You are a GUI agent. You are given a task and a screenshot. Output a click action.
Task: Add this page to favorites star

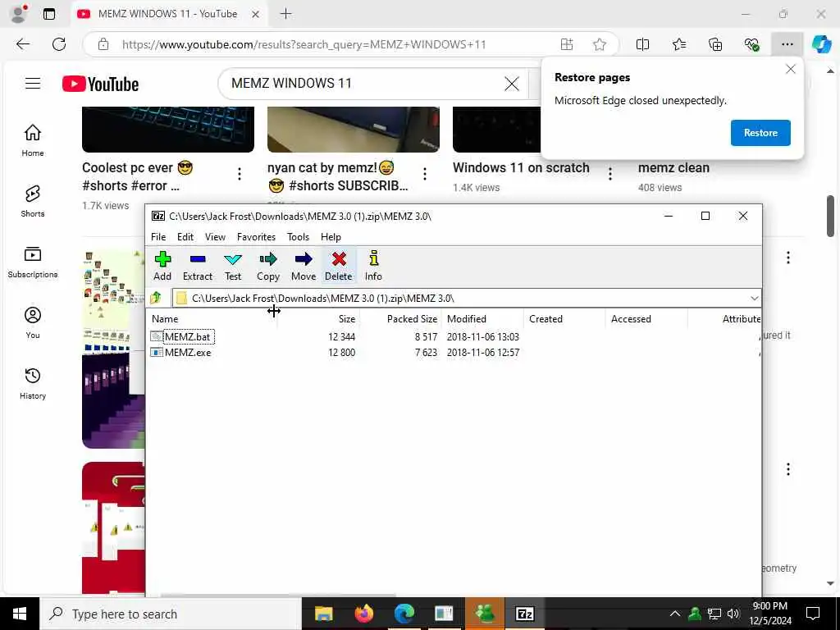pos(600,44)
